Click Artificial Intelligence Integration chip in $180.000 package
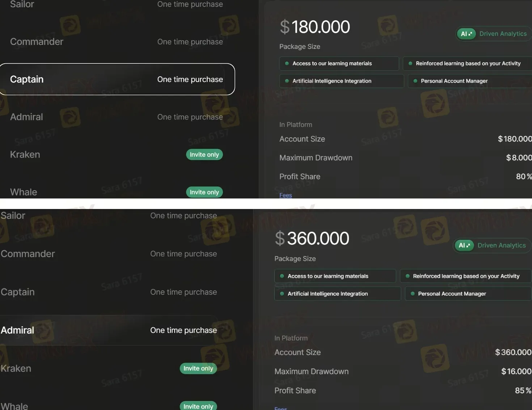The height and width of the screenshot is (410, 532). pyautogui.click(x=342, y=81)
